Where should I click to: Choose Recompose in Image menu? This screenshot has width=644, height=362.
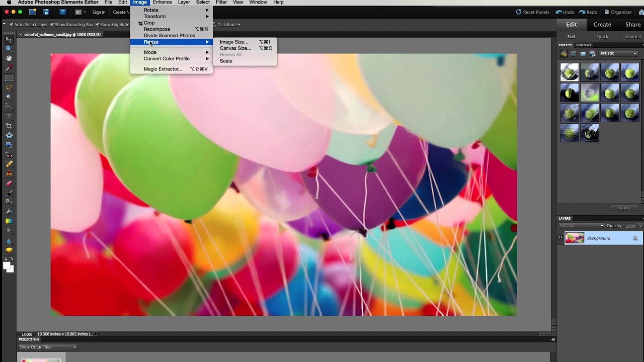pyautogui.click(x=171, y=29)
